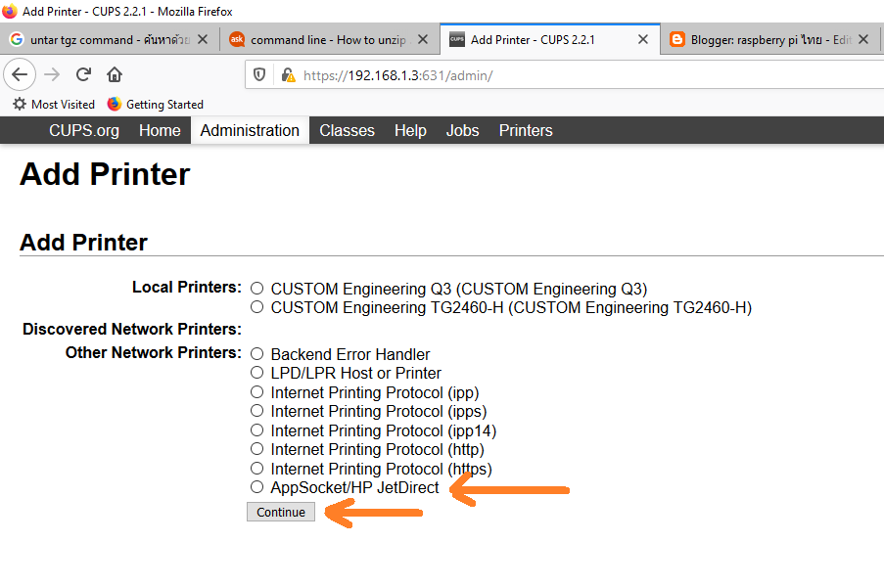Open the Jobs page in CUPS navigation
The width and height of the screenshot is (884, 588).
pyautogui.click(x=462, y=130)
